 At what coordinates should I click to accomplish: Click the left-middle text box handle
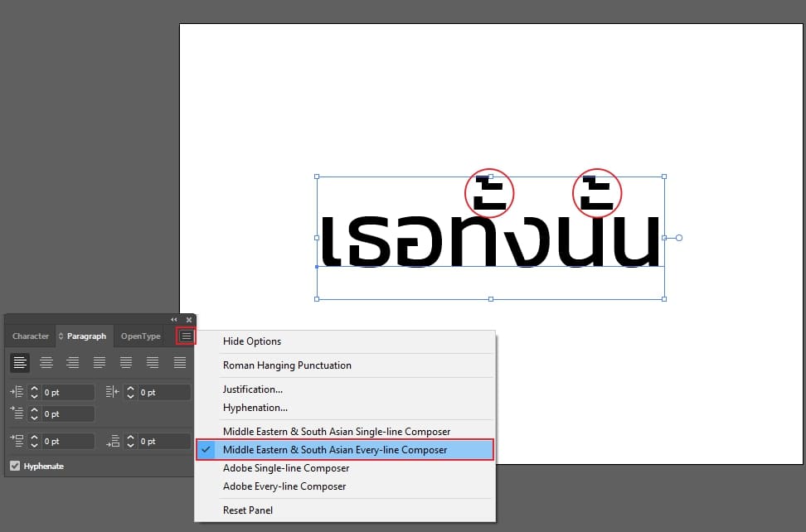coord(317,238)
